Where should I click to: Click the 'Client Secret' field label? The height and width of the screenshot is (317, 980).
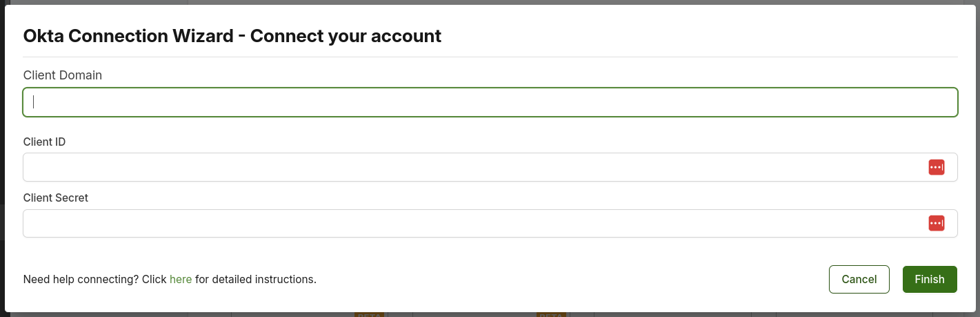(56, 198)
